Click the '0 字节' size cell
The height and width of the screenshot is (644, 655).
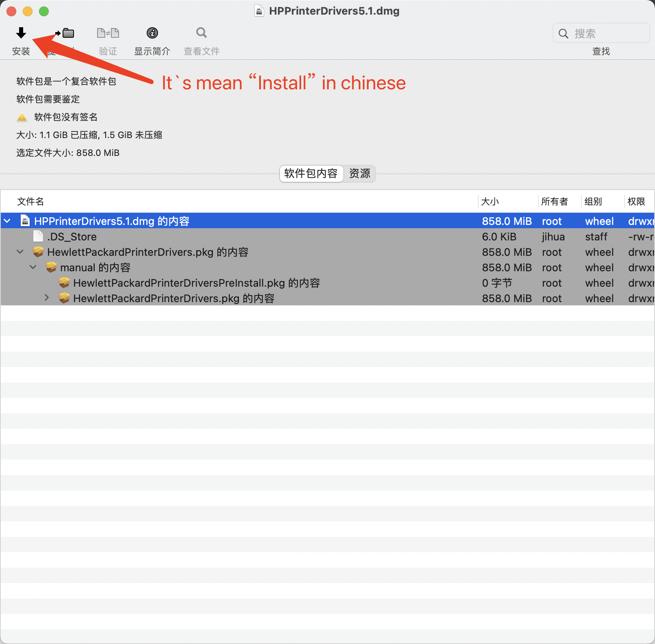(497, 283)
